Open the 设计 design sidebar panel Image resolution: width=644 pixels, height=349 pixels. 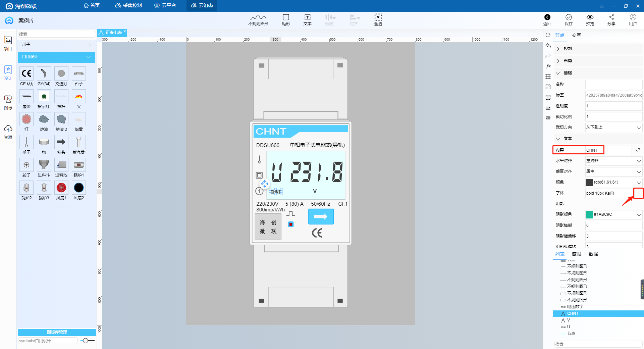click(x=8, y=73)
